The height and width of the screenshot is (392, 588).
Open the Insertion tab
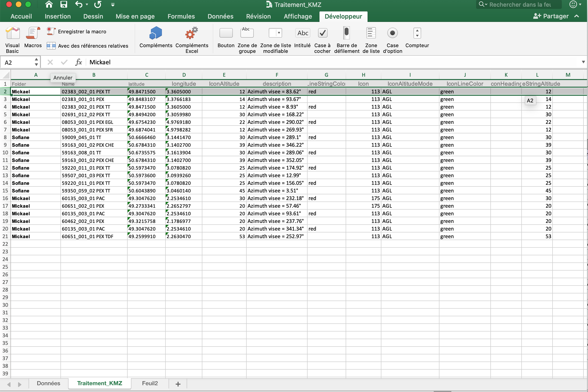click(58, 16)
